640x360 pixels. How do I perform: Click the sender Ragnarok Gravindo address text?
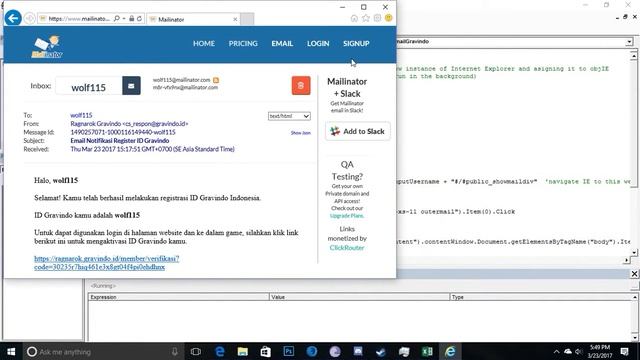pyautogui.click(x=129, y=124)
